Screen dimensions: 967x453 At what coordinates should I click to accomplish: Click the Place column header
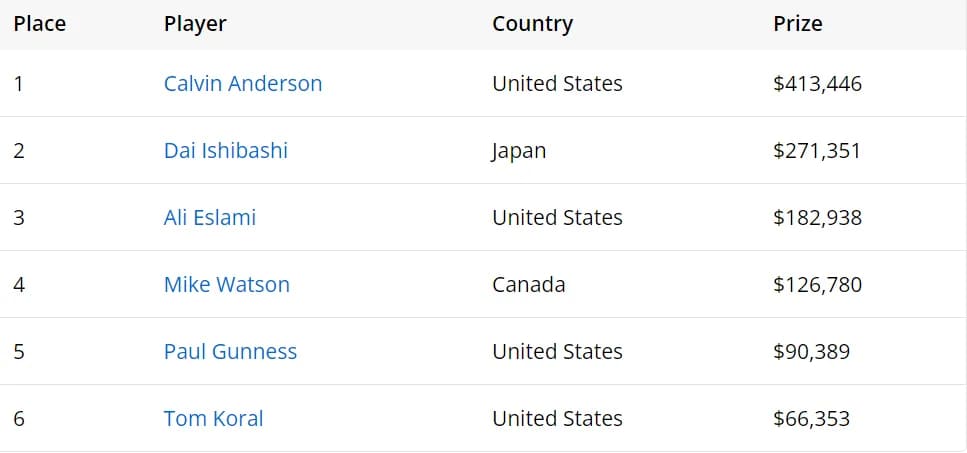click(40, 24)
